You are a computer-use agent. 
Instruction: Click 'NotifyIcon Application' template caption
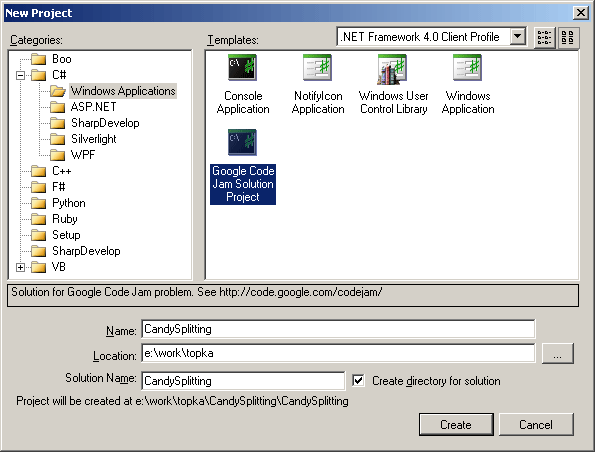(x=318, y=102)
